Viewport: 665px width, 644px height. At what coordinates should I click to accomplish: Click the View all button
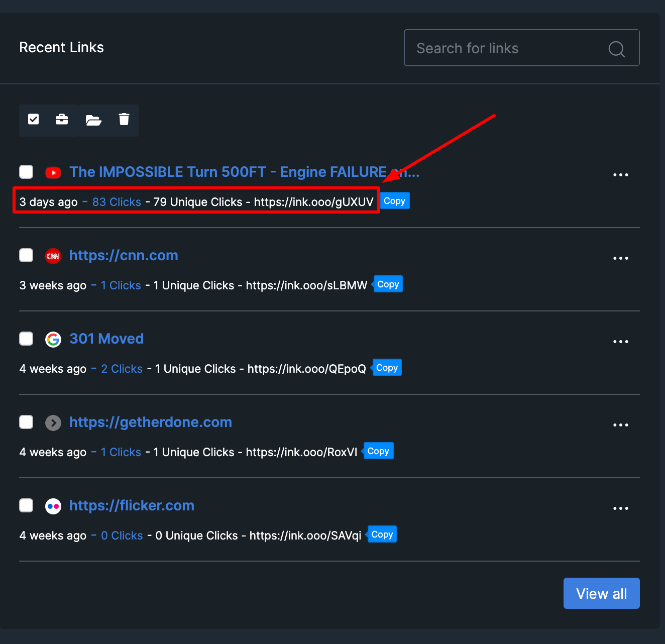pos(602,593)
